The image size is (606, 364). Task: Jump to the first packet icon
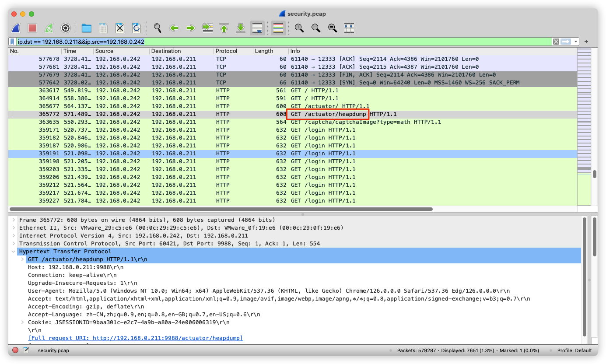(x=224, y=28)
